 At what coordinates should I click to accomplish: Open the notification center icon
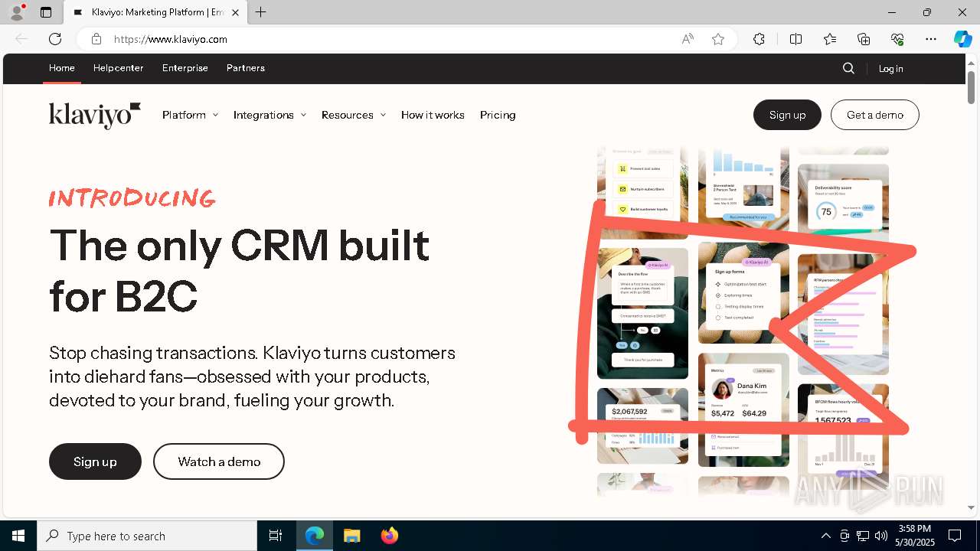(955, 536)
